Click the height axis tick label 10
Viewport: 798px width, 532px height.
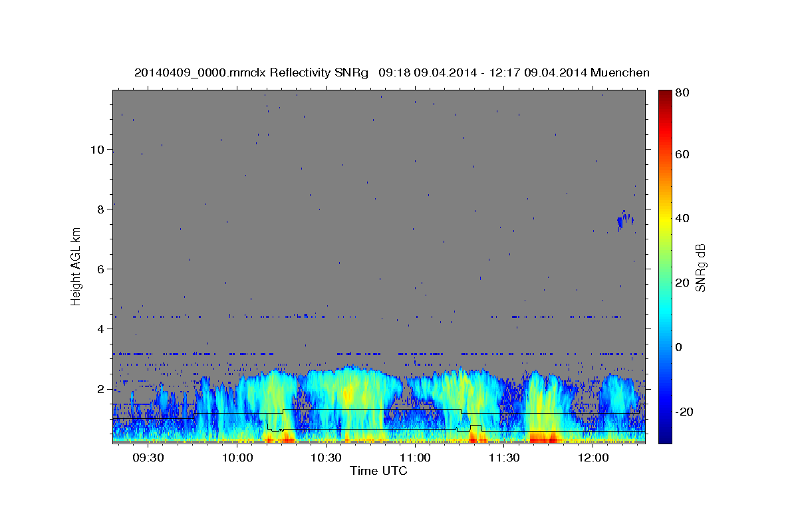tap(98, 149)
